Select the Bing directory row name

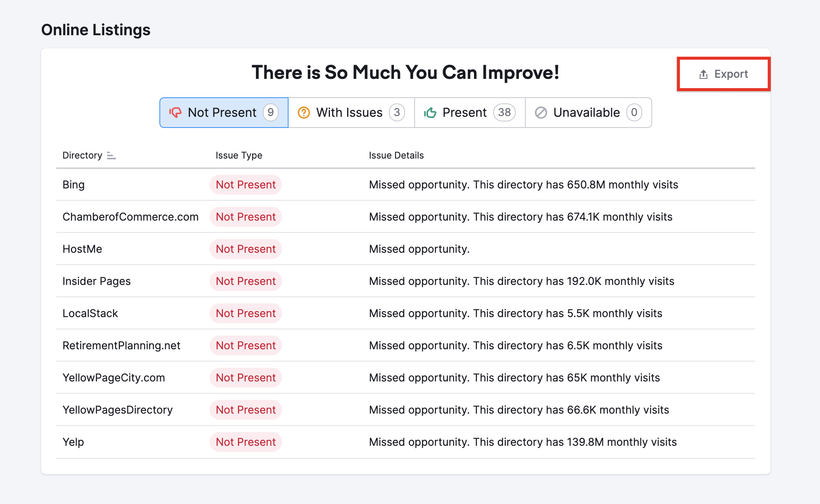point(74,185)
